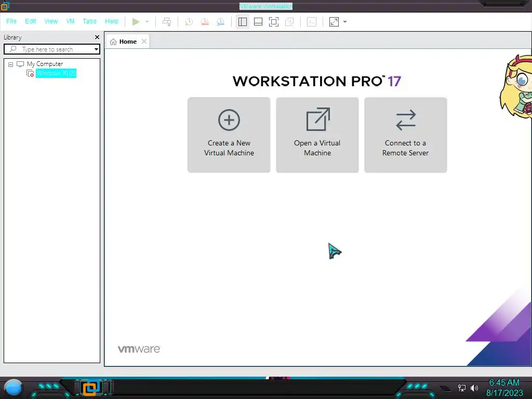Open the Edit menu

30,21
